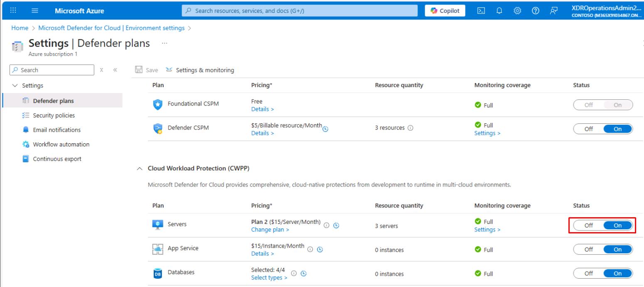Toggle the App Service plan status switch
Viewport: 644px width, 287px height.
602,250
